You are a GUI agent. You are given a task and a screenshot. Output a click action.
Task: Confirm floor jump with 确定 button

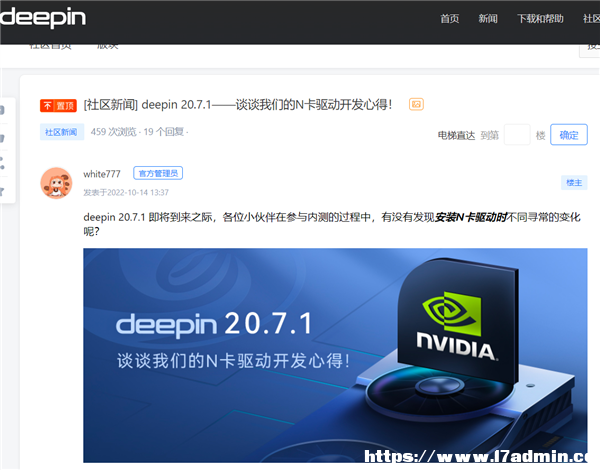tap(569, 135)
